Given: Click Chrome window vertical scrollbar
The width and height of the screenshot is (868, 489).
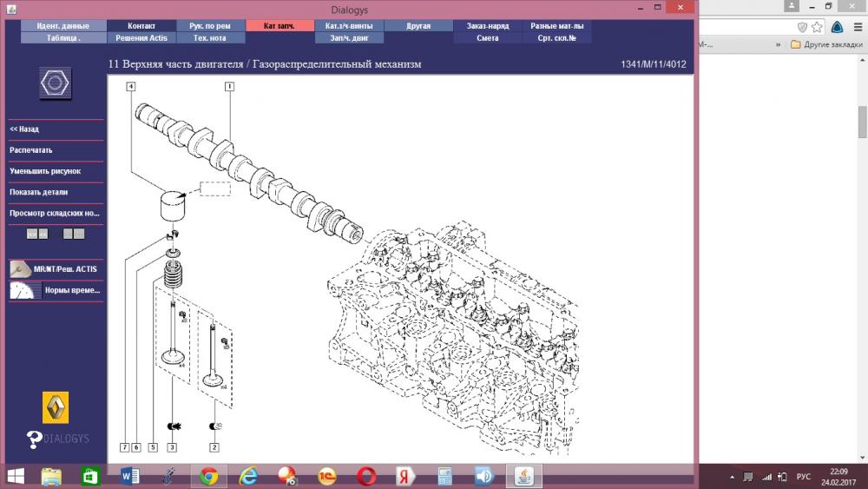Looking at the screenshot, I should tap(863, 122).
